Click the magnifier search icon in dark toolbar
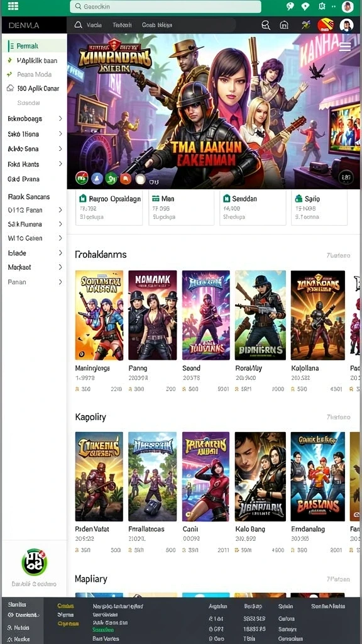The height and width of the screenshot is (644, 362). click(x=266, y=25)
